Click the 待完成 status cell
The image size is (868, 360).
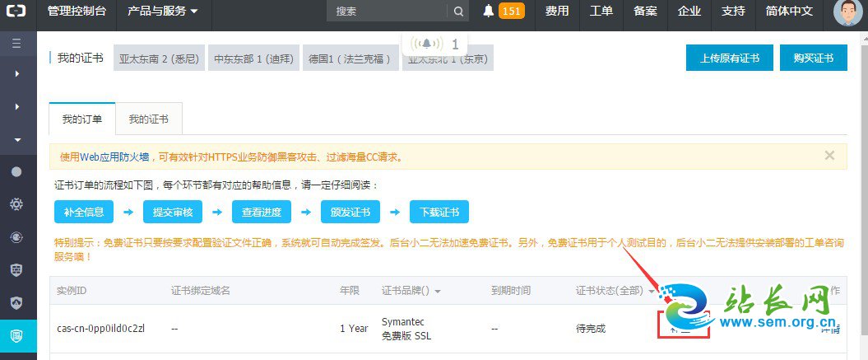point(591,329)
